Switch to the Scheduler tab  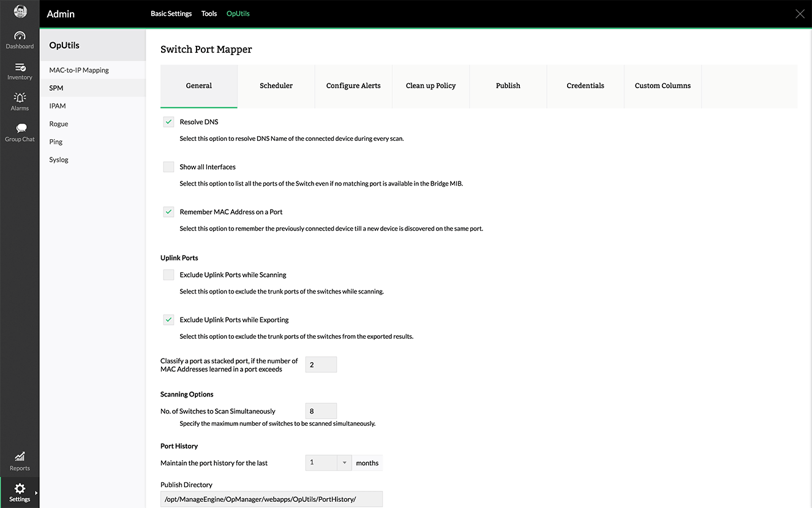tap(276, 86)
